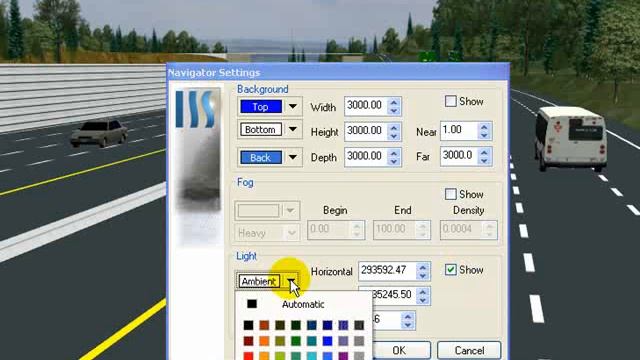This screenshot has width=640, height=360.
Task: Pick the teal second-row palette color
Action: [x=311, y=341]
